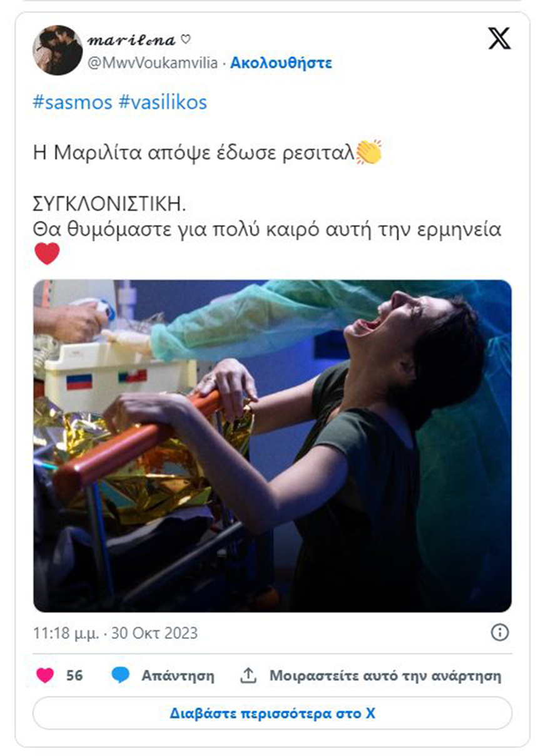Open the tweet's hospital scene image
Image resolution: width=543 pixels, height=756 pixels.
pyautogui.click(x=272, y=446)
